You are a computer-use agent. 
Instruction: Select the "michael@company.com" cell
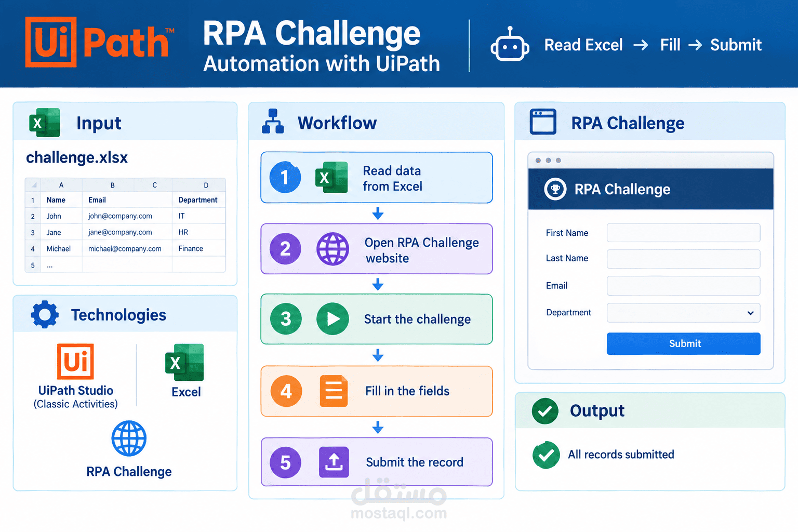tap(127, 248)
